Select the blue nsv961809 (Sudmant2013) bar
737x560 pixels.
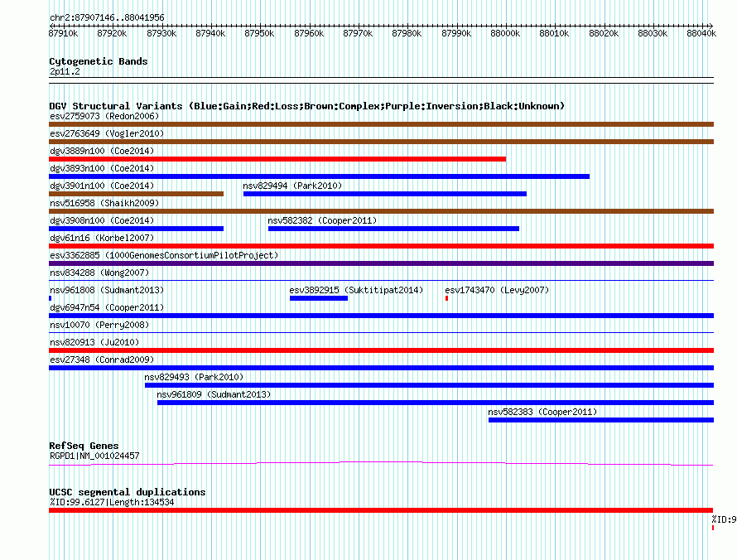[435, 403]
